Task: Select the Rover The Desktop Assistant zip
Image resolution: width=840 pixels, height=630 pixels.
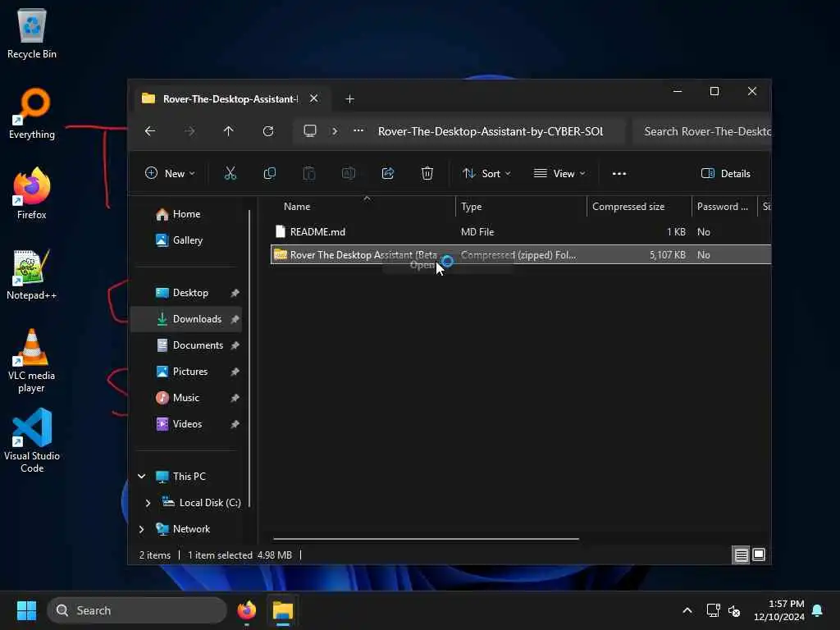Action: (x=521, y=254)
